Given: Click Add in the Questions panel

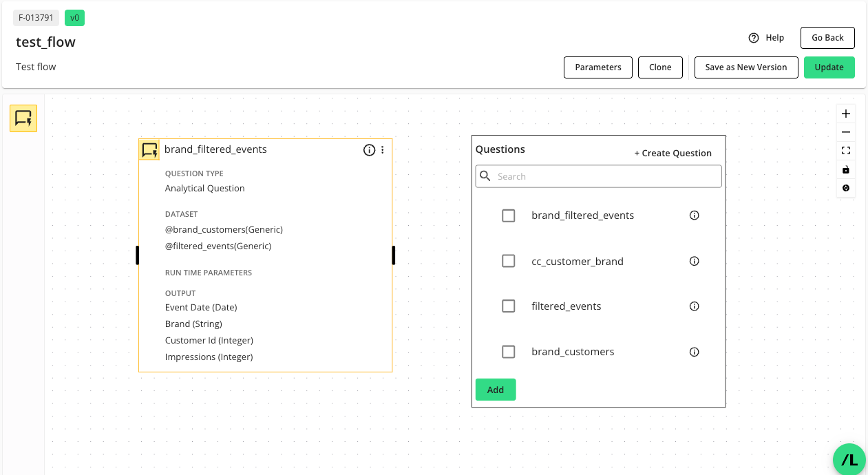Looking at the screenshot, I should point(495,389).
